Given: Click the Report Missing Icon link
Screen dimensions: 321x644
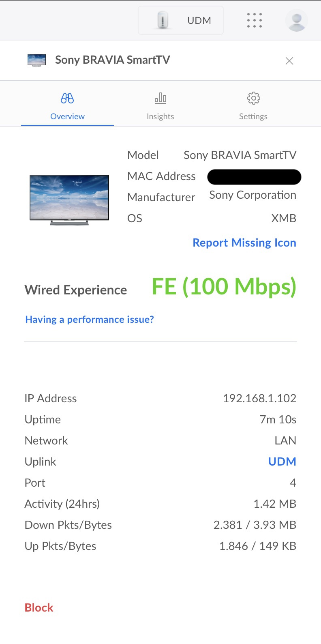Looking at the screenshot, I should (244, 243).
